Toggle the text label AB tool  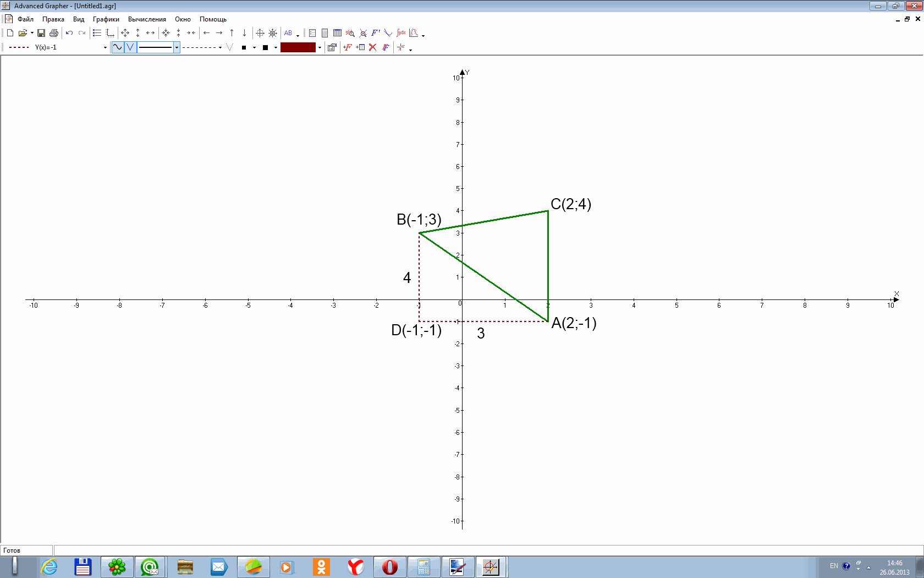(x=288, y=33)
